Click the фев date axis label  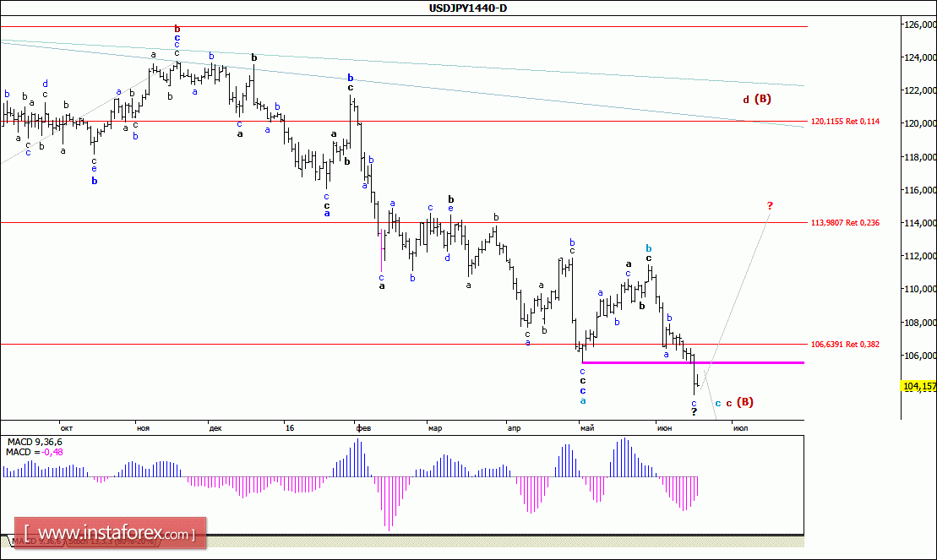pyautogui.click(x=363, y=428)
